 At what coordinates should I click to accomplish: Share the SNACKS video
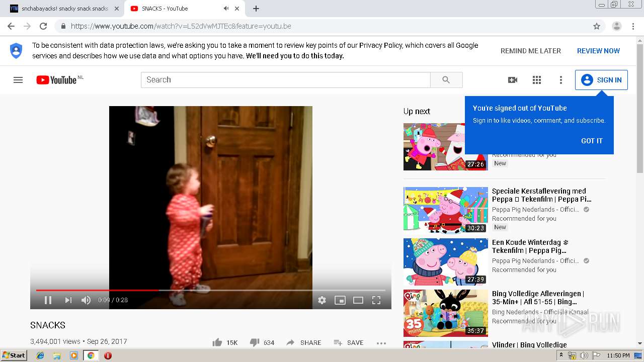point(303,342)
